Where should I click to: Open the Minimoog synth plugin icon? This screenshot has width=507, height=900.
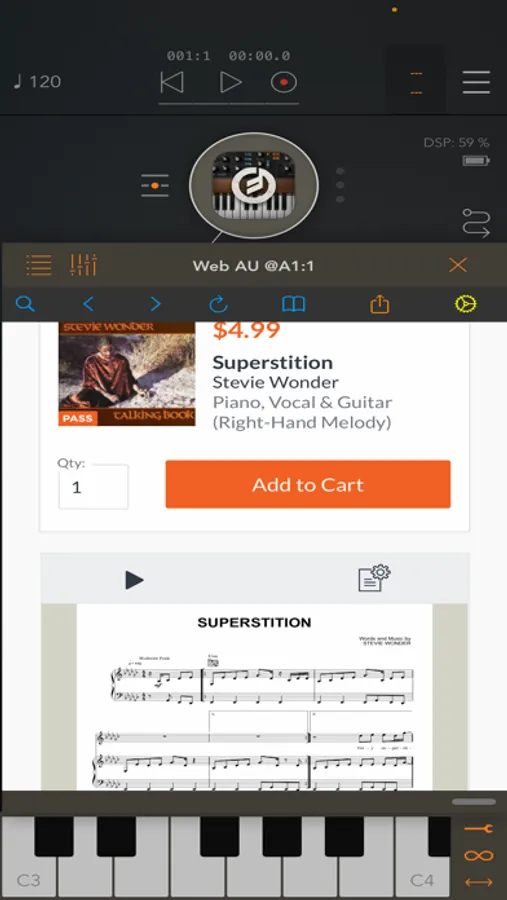(x=254, y=185)
